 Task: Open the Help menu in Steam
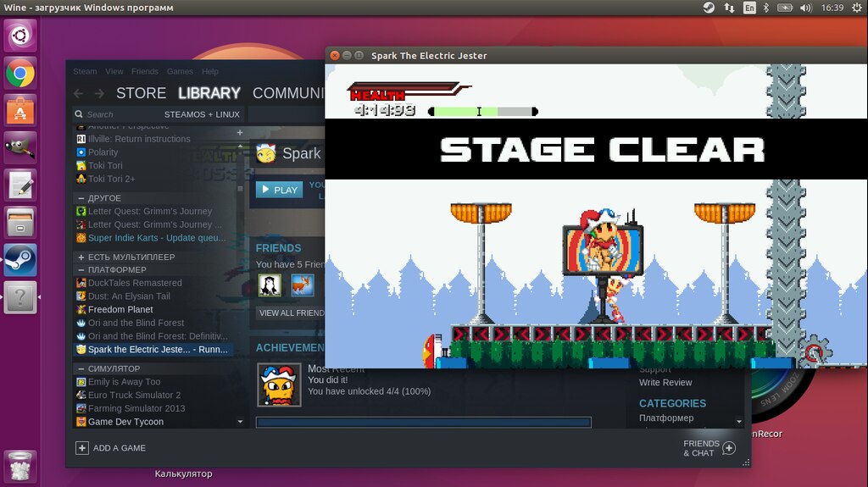point(210,71)
